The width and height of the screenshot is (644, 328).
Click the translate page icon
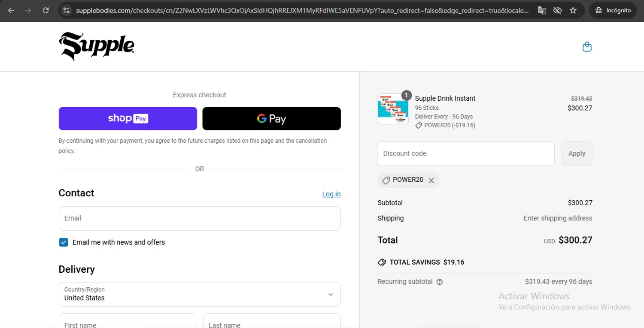(542, 10)
